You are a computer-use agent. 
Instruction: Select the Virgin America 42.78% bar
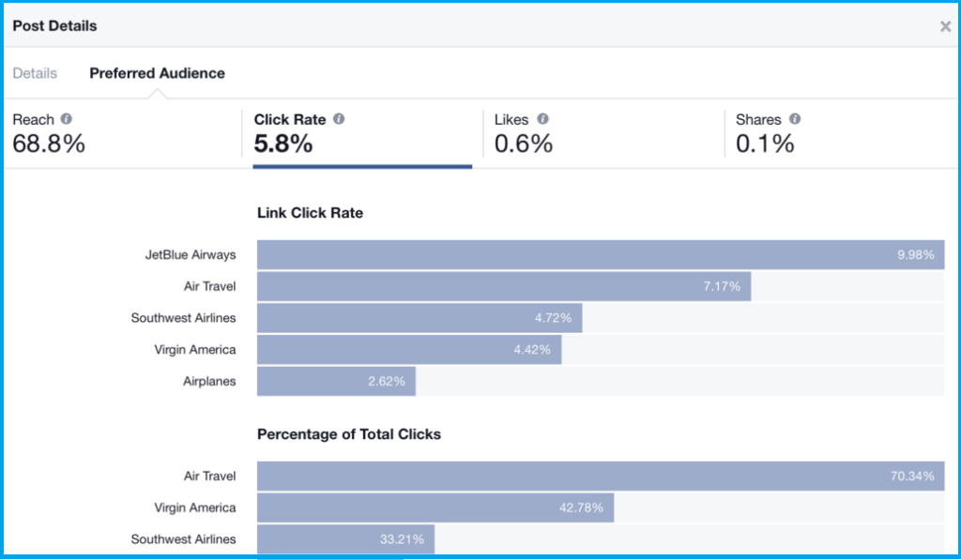435,507
